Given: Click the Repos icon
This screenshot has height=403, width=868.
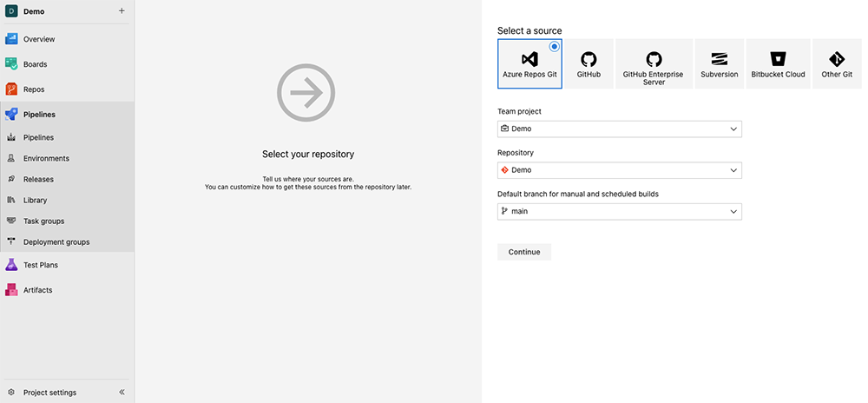Looking at the screenshot, I should point(11,89).
